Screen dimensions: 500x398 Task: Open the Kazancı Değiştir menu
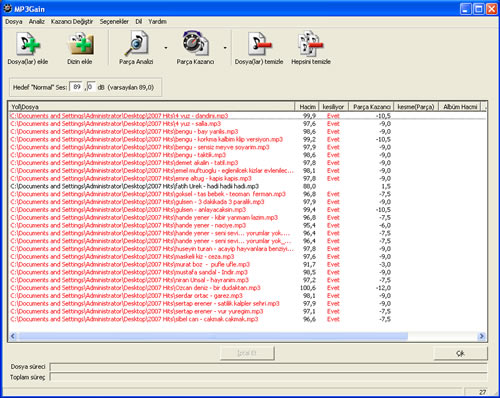[72, 22]
